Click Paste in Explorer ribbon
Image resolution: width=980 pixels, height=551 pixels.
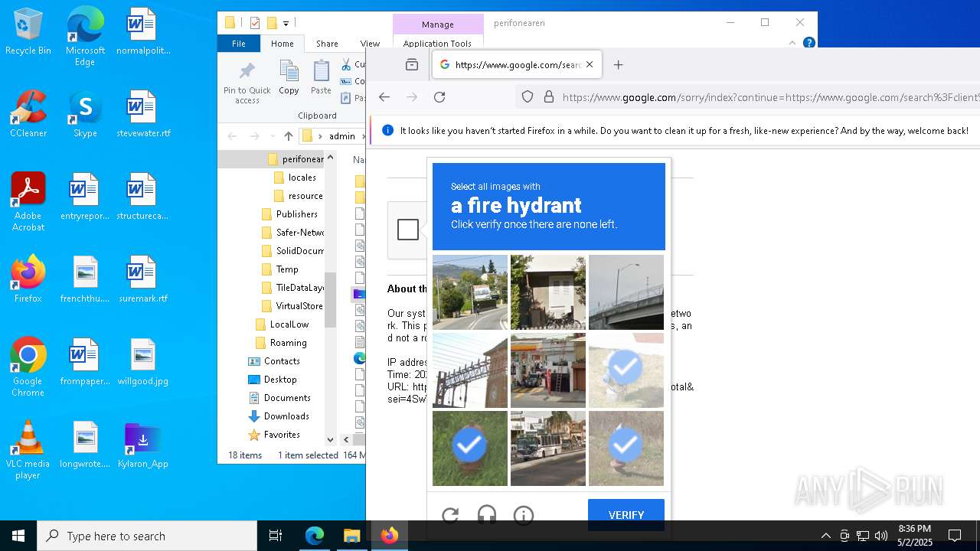321,79
